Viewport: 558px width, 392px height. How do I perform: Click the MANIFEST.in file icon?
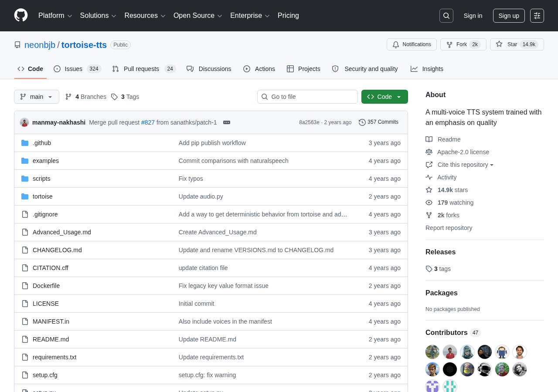click(x=25, y=321)
